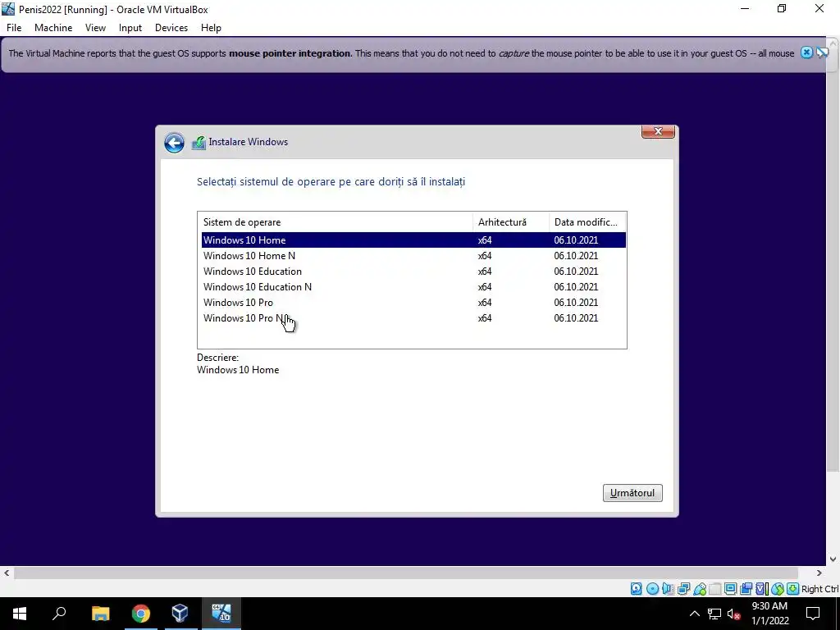This screenshot has height=630, width=840.
Task: Open the Help menu
Action: pyautogui.click(x=211, y=28)
